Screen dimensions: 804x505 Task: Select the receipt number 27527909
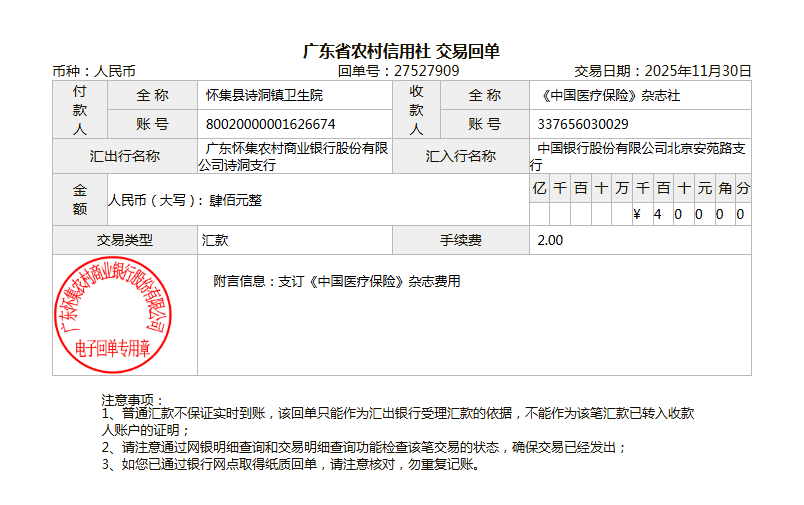coord(427,71)
